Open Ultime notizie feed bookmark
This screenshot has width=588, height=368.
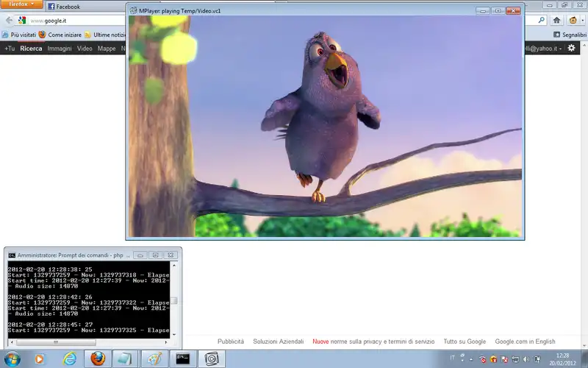(x=105, y=35)
